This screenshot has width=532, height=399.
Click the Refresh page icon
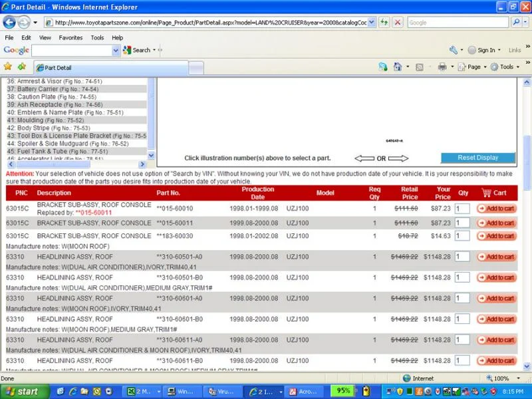pos(384,23)
